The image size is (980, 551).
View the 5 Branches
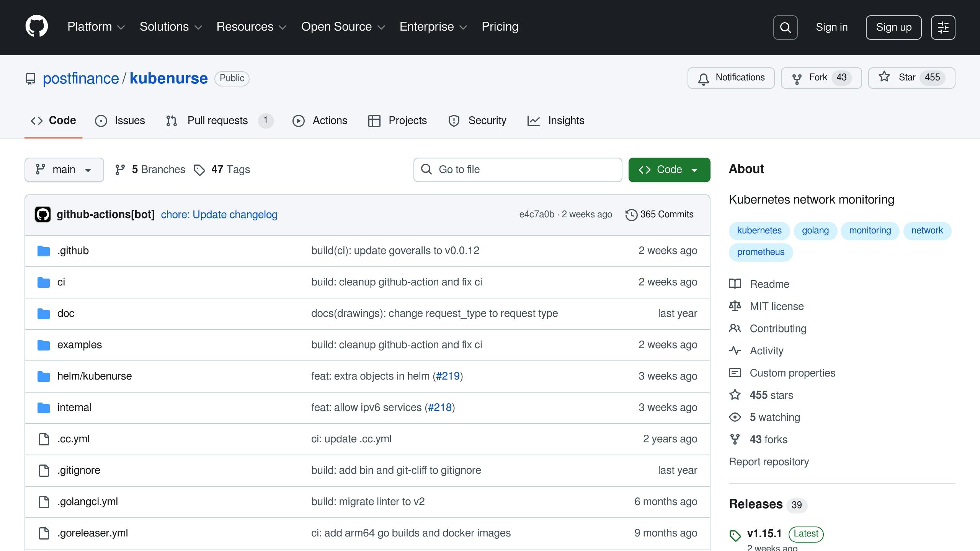(x=150, y=170)
